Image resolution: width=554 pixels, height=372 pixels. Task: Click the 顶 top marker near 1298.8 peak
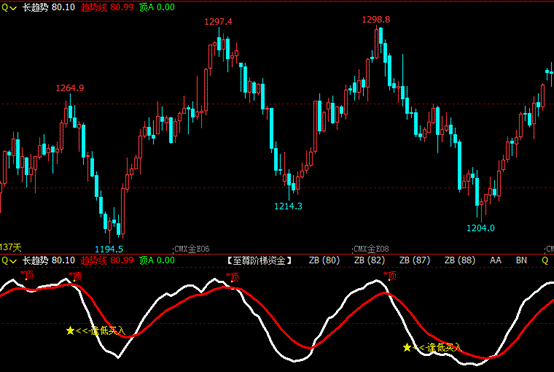click(x=390, y=276)
